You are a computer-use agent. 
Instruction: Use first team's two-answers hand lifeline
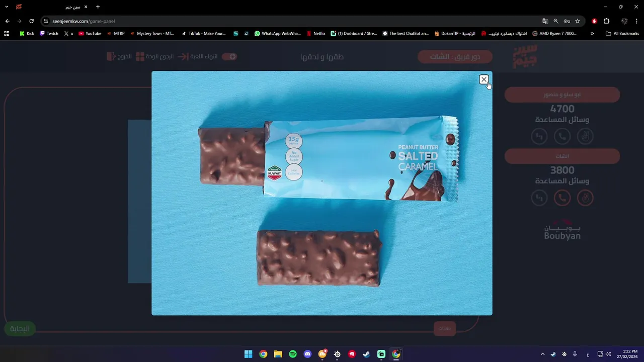tap(585, 136)
